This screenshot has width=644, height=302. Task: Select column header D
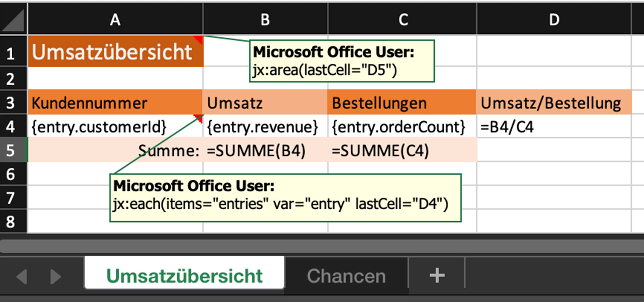tap(555, 19)
